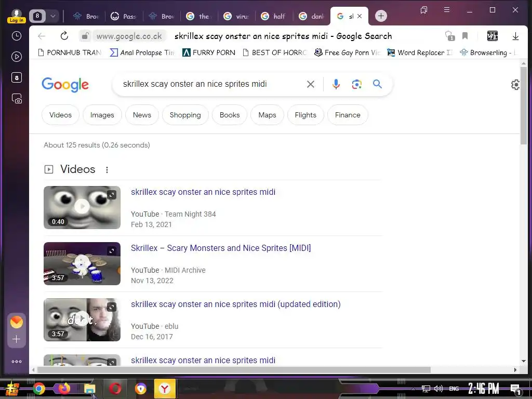Select the Finance filter chip

(348, 115)
